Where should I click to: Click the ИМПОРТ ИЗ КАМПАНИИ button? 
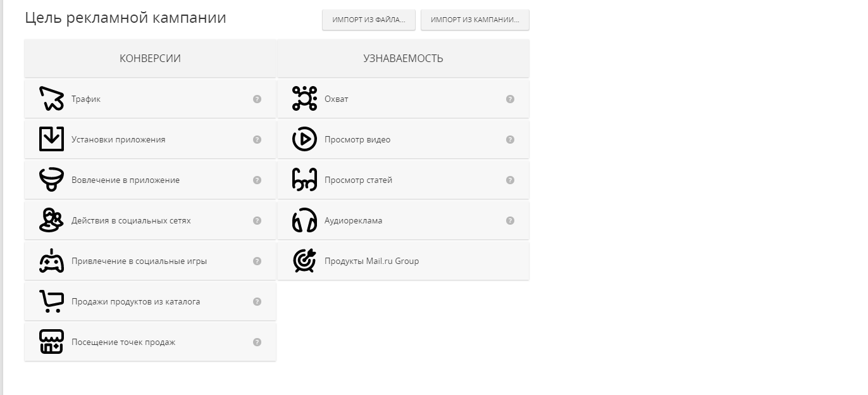[x=475, y=20]
